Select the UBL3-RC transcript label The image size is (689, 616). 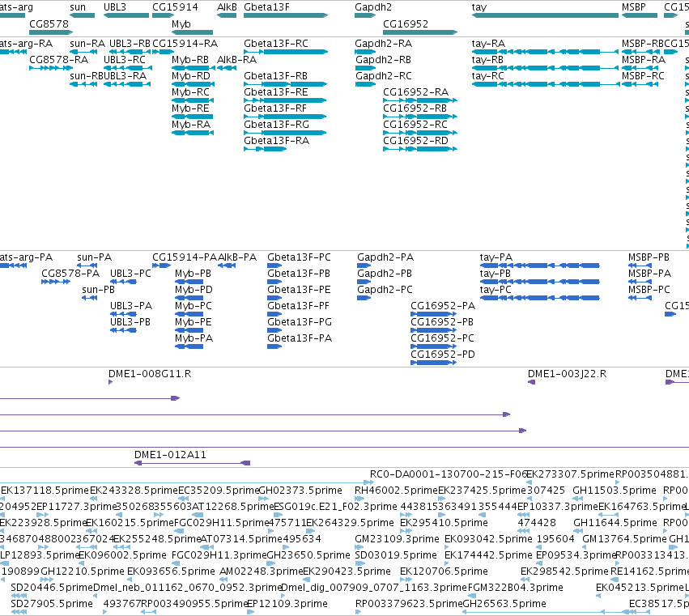click(125, 60)
